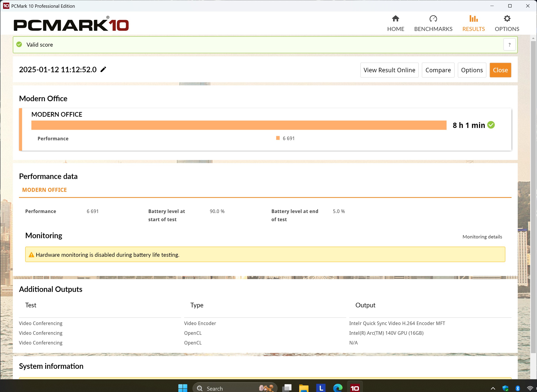This screenshot has width=537, height=392.
Task: Open Microsoft Edge from taskbar
Action: (338, 388)
